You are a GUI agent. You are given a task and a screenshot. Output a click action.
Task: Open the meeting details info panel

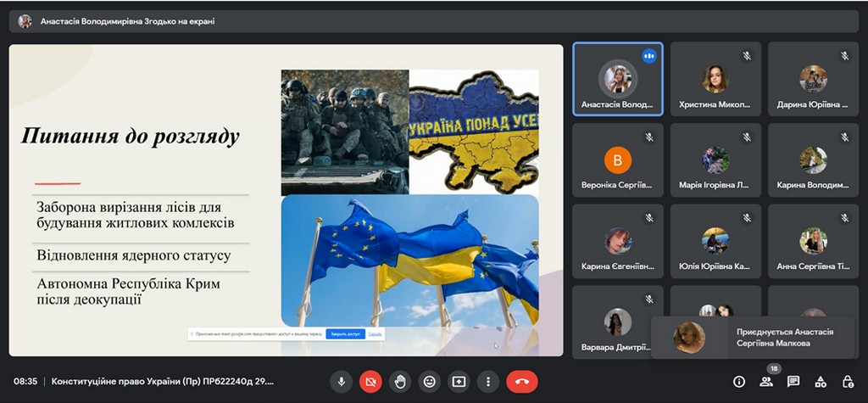click(x=739, y=382)
